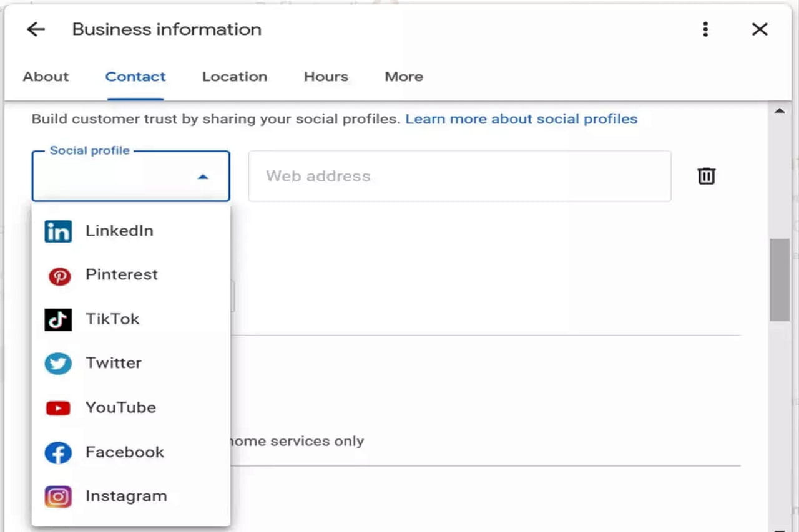Pick the Instagram camera icon
This screenshot has height=532, width=799.
coord(58,497)
